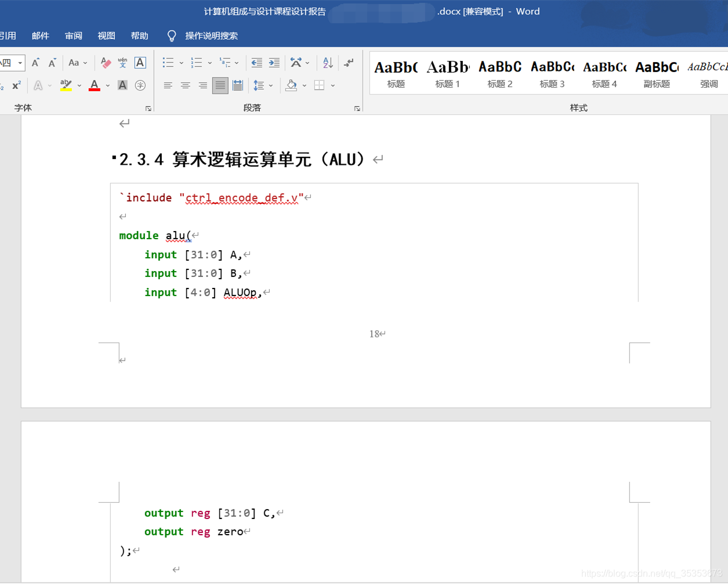
Task: Apply the 强调 style
Action: tap(708, 74)
